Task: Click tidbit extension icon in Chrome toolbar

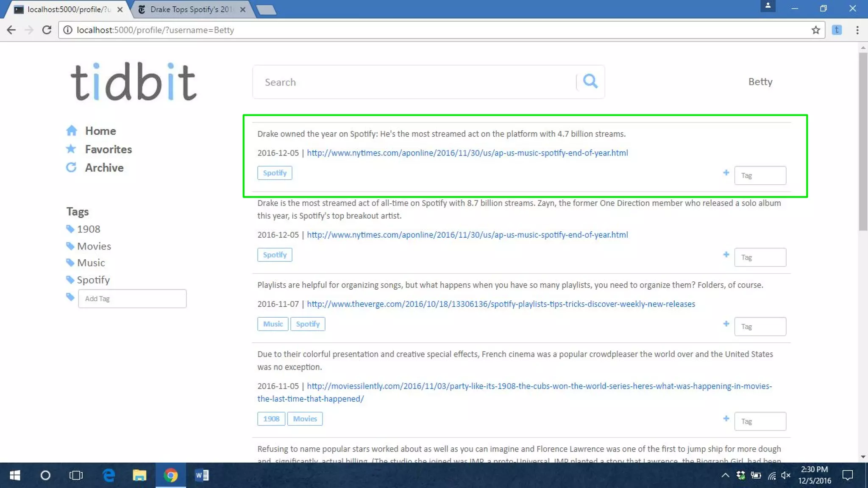Action: 837,30
